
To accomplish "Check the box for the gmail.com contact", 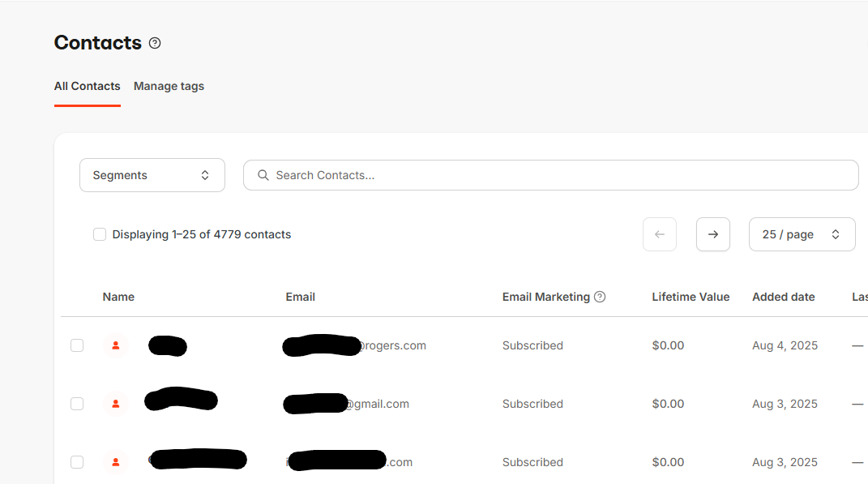I will [x=77, y=404].
